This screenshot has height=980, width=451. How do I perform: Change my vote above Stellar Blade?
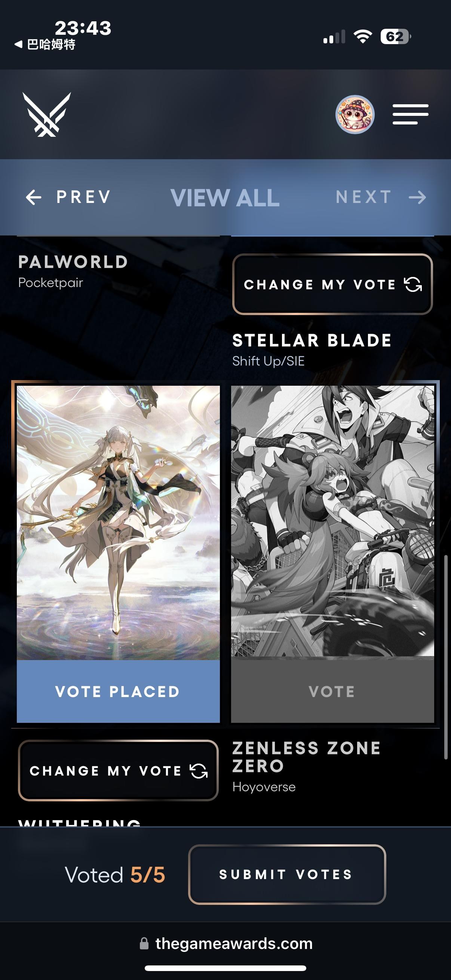tap(332, 284)
